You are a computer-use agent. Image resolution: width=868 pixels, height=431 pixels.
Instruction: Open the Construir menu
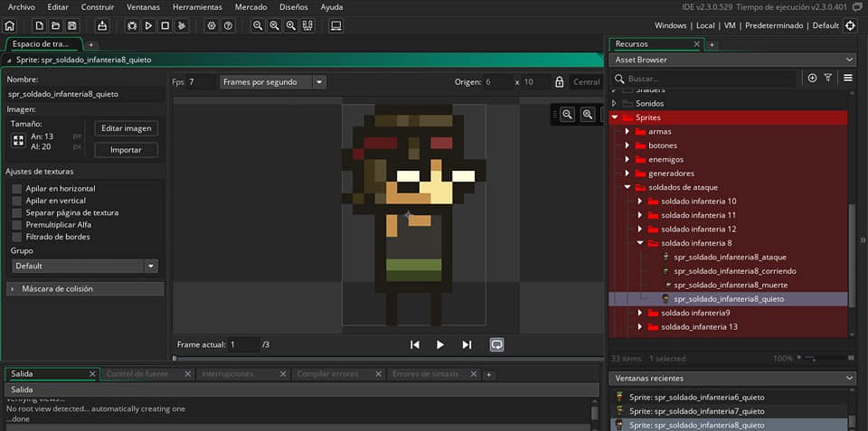(97, 7)
